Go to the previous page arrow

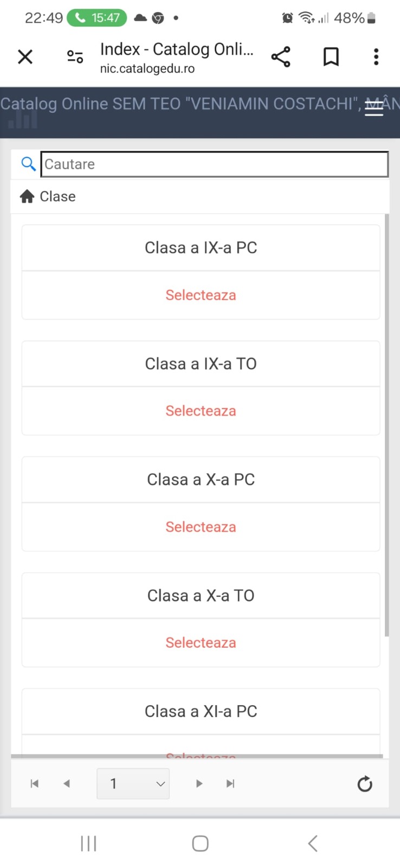click(67, 783)
